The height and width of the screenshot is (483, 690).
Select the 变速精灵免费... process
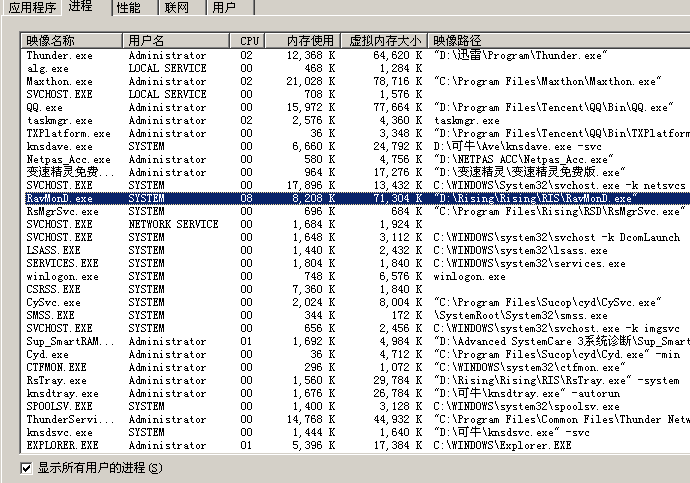tap(356, 172)
